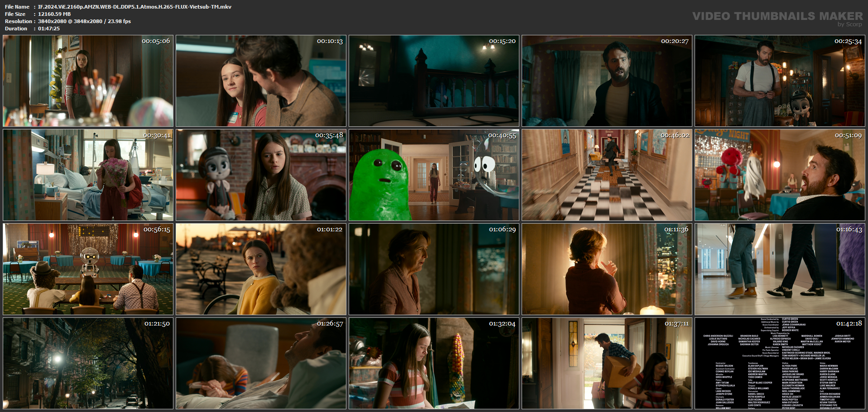Open the doorway box thumbnail at 01:37:11

tap(607, 364)
